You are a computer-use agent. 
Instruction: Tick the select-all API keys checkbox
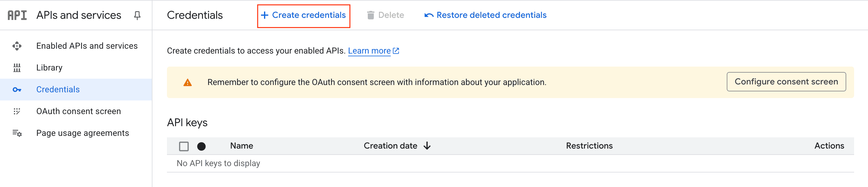click(184, 146)
